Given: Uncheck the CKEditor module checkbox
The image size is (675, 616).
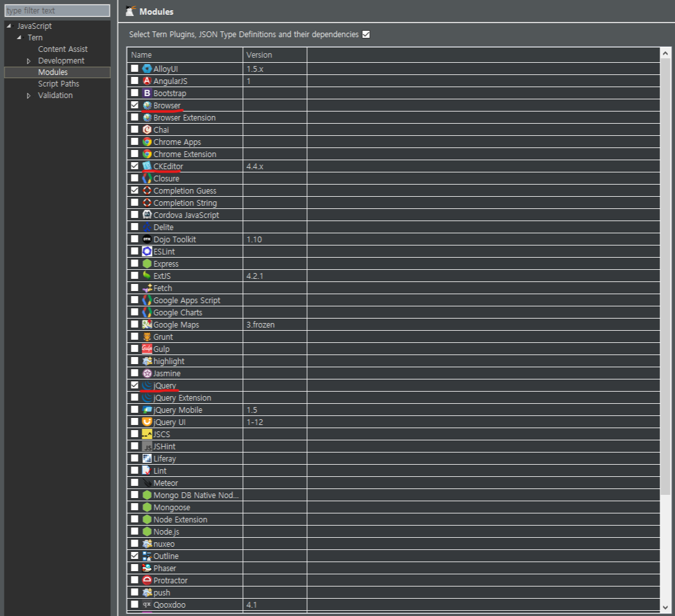Looking at the screenshot, I should 135,166.
